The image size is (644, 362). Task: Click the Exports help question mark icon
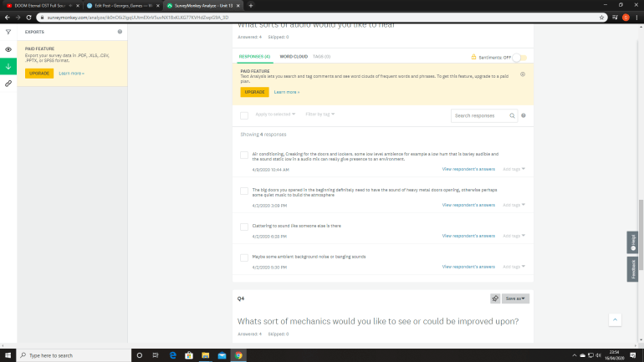[x=120, y=32]
